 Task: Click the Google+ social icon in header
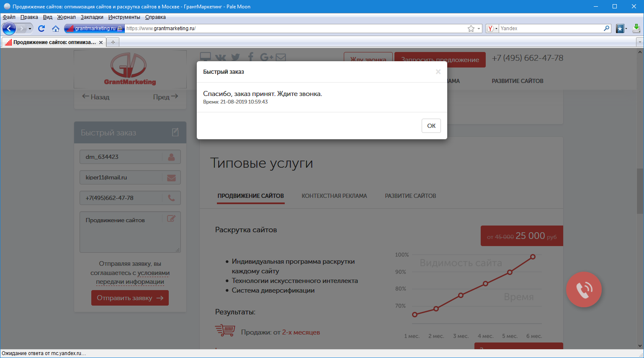[266, 57]
